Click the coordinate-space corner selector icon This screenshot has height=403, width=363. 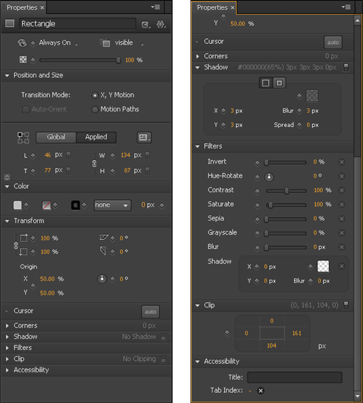click(23, 138)
